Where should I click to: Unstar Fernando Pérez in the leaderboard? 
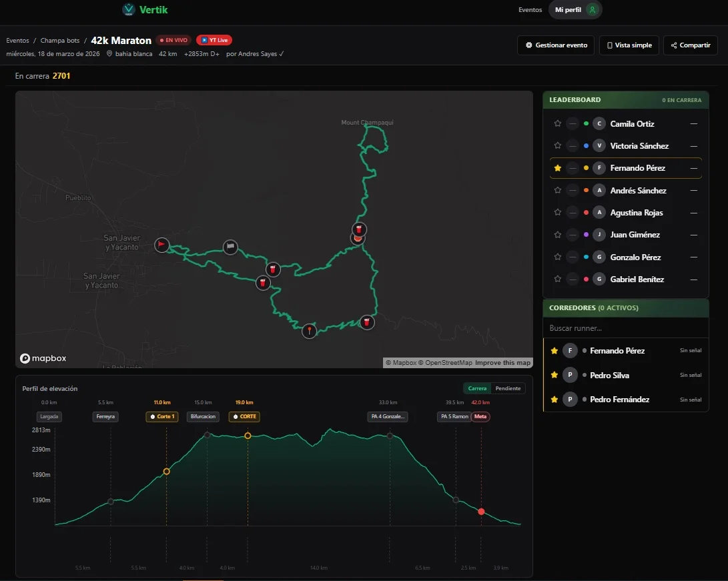(557, 167)
